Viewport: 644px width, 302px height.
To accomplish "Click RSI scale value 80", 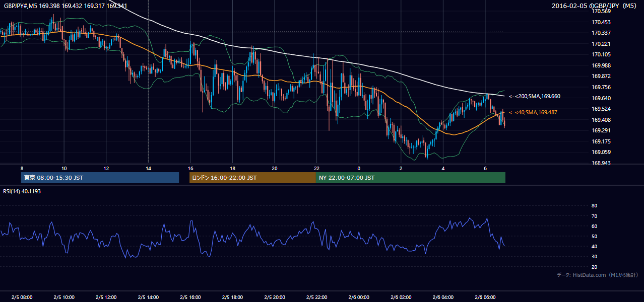I will [x=595, y=206].
